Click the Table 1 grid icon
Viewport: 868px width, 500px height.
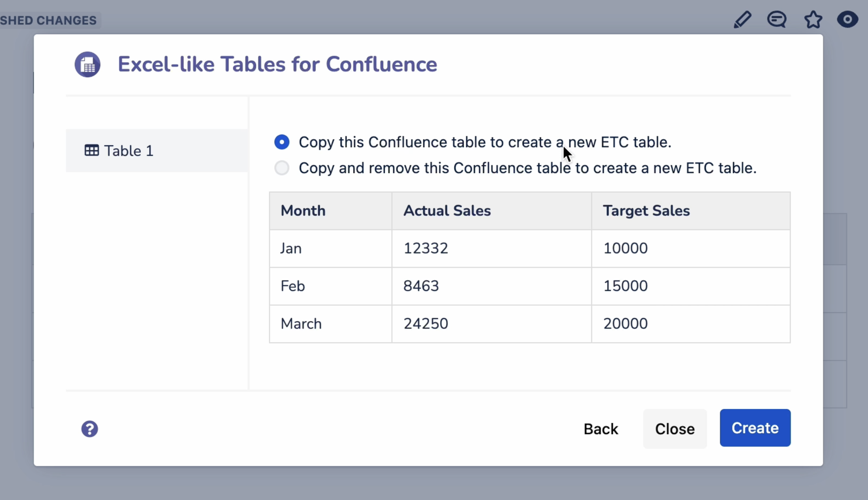(92, 151)
